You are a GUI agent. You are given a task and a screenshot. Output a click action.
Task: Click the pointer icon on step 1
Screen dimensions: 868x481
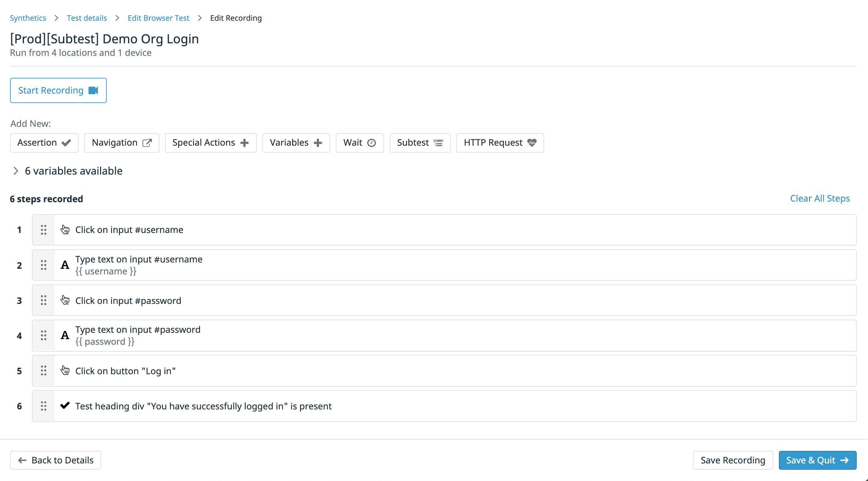point(65,230)
